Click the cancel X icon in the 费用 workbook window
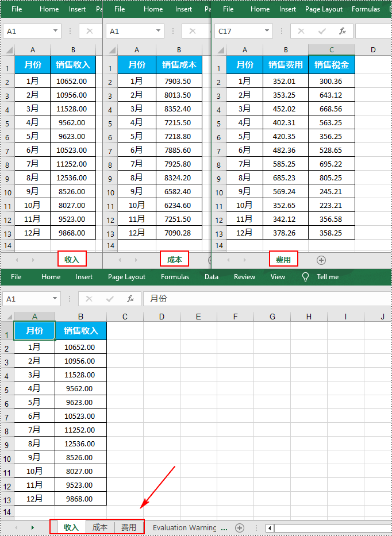 point(301,32)
